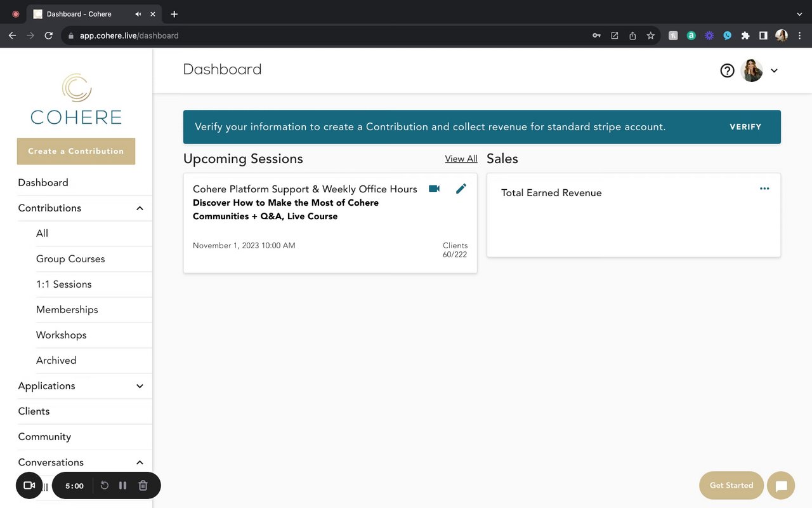The width and height of the screenshot is (812, 508).
Task: Pause the screen recording
Action: click(x=123, y=486)
